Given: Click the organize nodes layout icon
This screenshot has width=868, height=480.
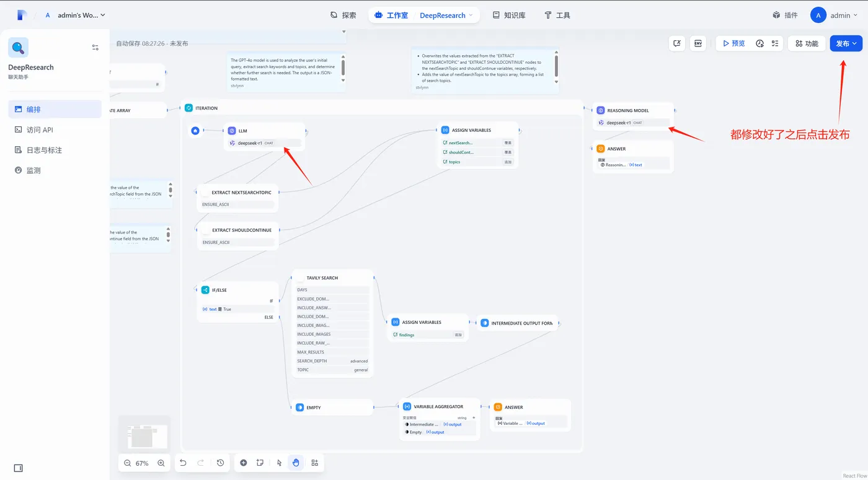Looking at the screenshot, I should pyautogui.click(x=315, y=463).
